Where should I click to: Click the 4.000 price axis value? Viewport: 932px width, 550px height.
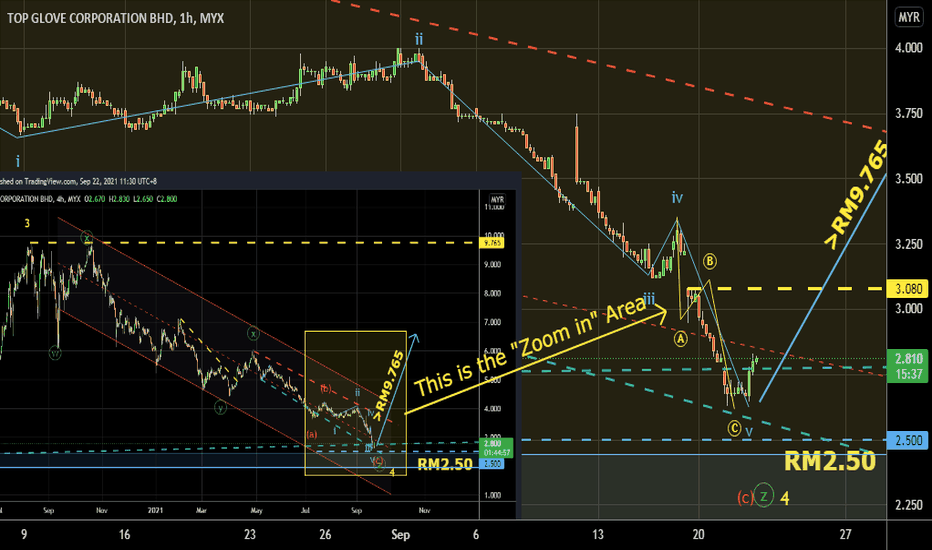pyautogui.click(x=909, y=48)
